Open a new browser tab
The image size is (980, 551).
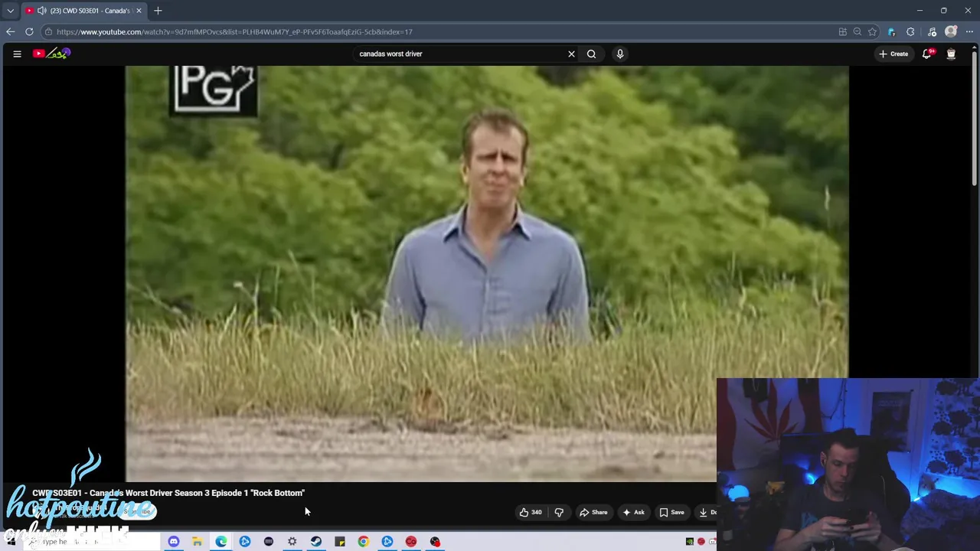click(x=158, y=11)
